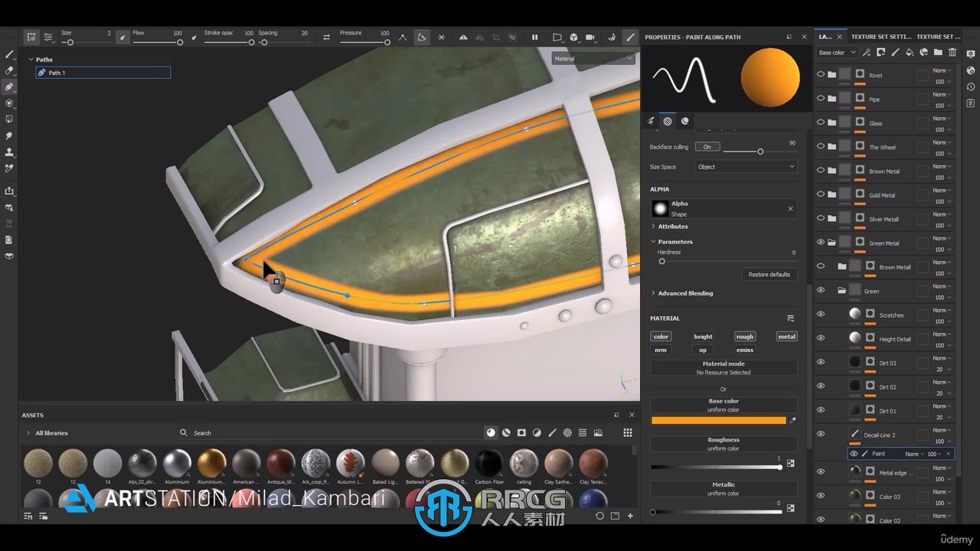This screenshot has height=551, width=980.
Task: Click Base color uniform color button
Action: tap(724, 406)
